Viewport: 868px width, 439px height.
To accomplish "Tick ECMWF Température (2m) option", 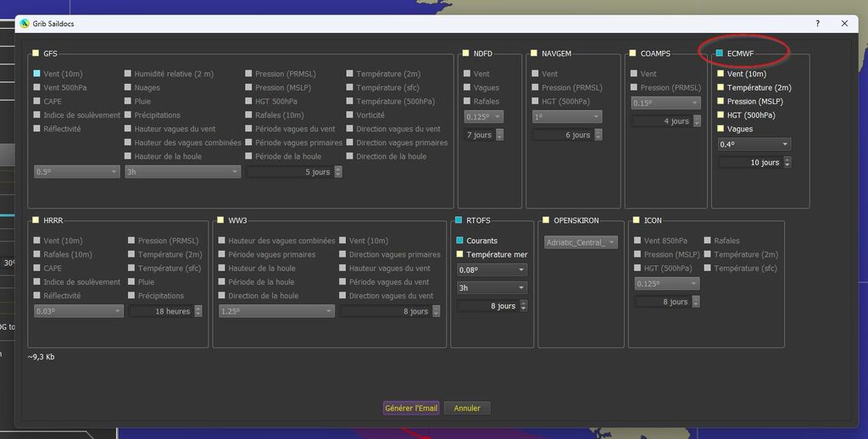I will pyautogui.click(x=721, y=87).
